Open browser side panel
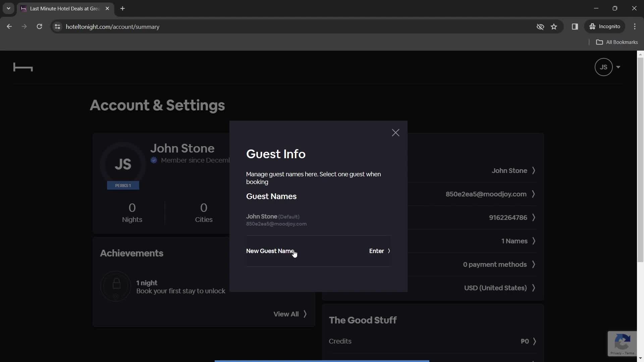Screen dimensions: 644x362 click(x=575, y=26)
